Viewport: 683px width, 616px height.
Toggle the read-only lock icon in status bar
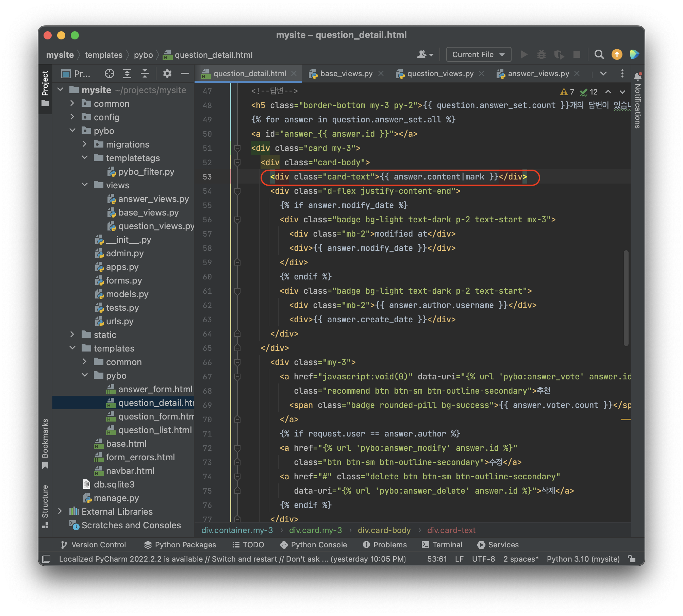click(632, 559)
